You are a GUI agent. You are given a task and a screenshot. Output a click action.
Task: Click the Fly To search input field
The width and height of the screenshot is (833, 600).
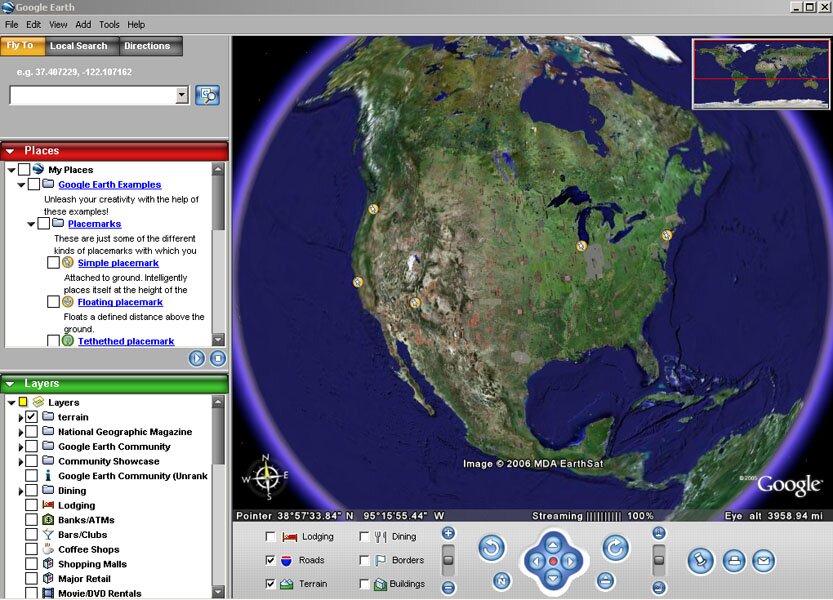click(94, 96)
